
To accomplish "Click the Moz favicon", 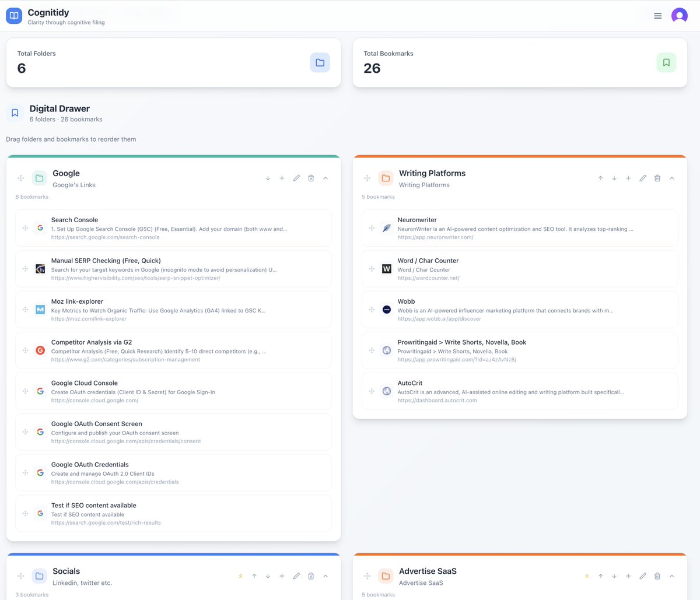I will click(40, 310).
